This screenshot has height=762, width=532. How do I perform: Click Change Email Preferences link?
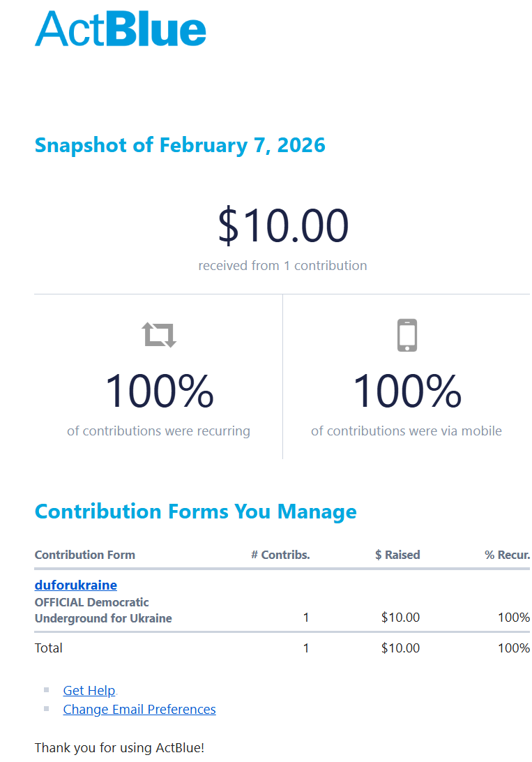point(139,709)
